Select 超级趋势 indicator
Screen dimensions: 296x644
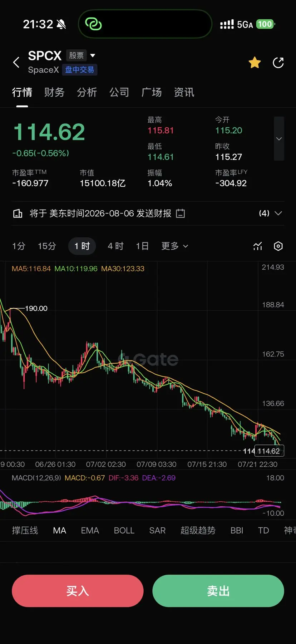click(198, 530)
